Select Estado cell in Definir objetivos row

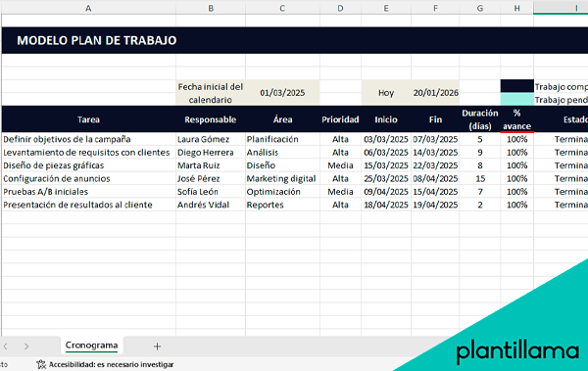(561, 139)
